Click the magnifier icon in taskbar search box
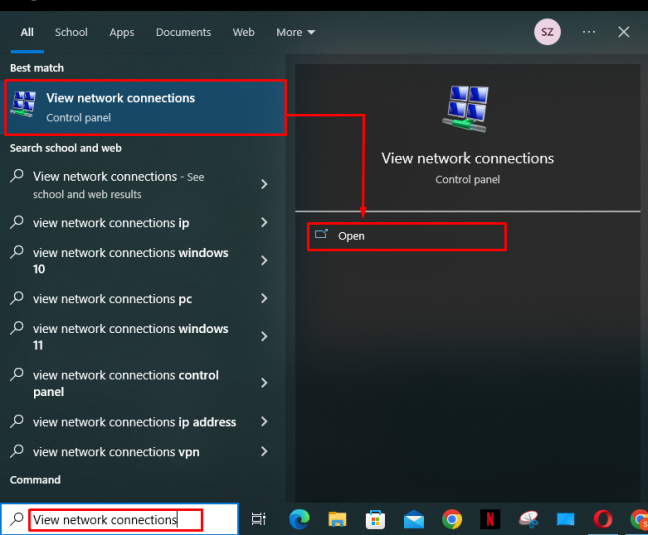 (x=17, y=519)
